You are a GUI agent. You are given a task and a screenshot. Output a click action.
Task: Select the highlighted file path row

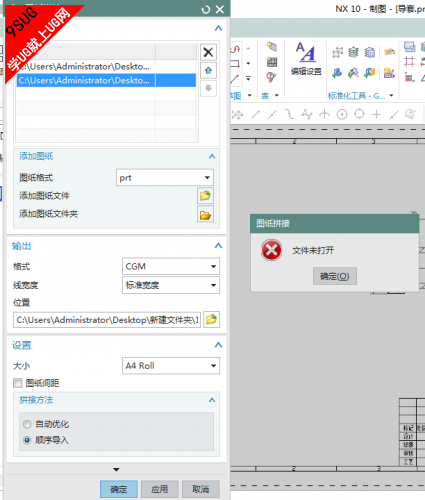pos(106,80)
